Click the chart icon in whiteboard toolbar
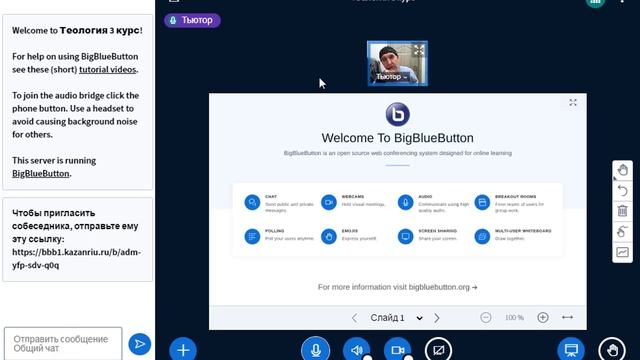 click(x=622, y=252)
